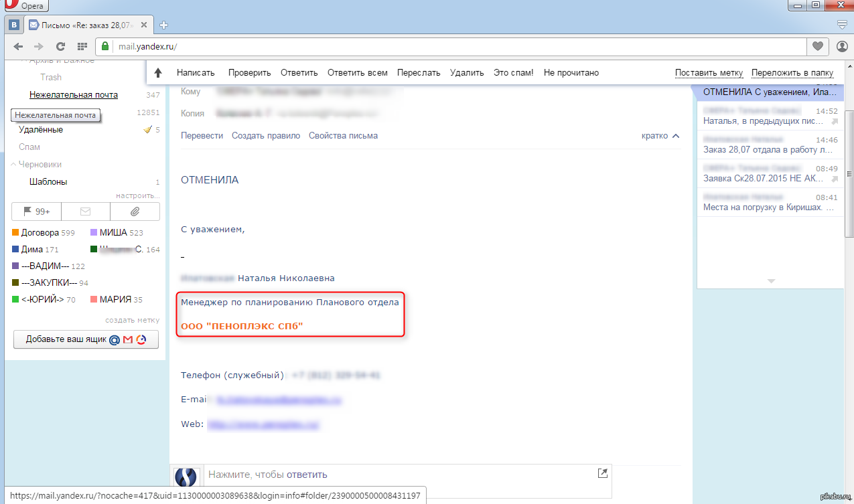854x504 pixels.
Task: Bookmark page with heart icon
Action: (817, 46)
